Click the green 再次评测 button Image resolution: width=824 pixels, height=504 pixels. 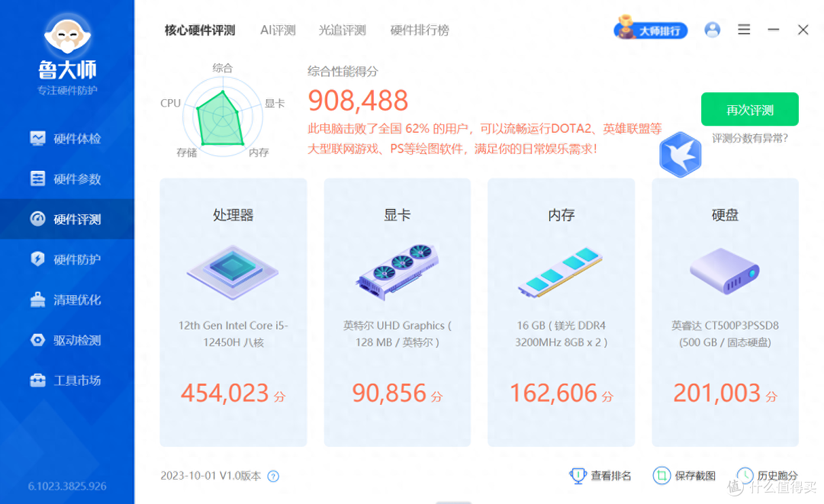click(x=750, y=109)
